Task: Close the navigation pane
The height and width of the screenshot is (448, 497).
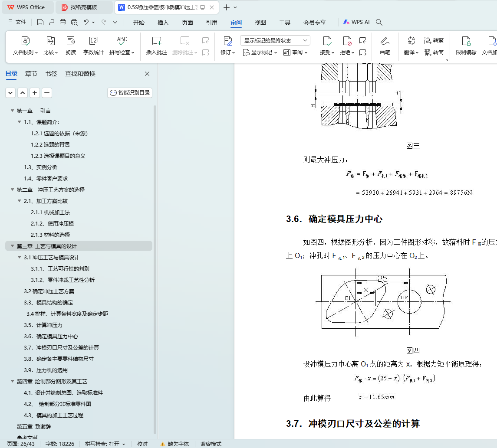Action: [147, 74]
